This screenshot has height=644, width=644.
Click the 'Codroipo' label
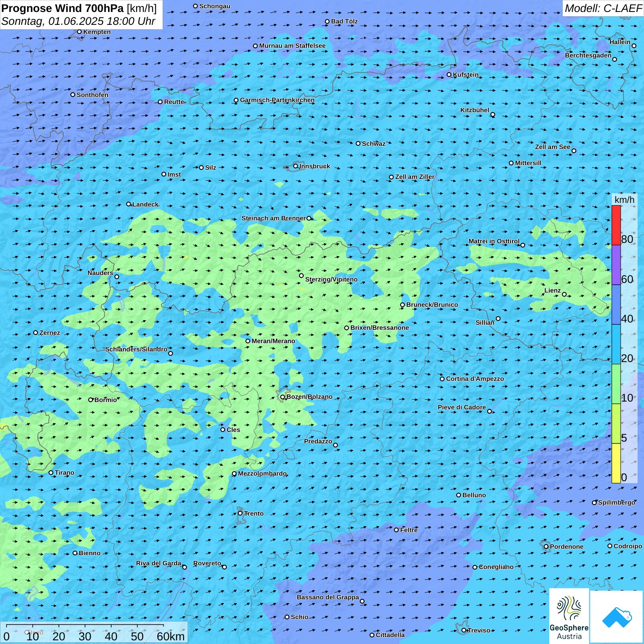click(x=628, y=546)
